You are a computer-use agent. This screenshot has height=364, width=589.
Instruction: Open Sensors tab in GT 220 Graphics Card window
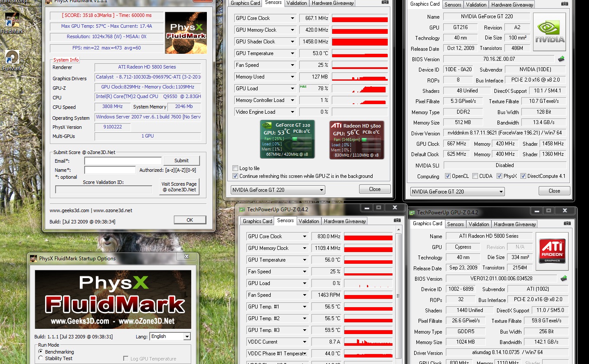(x=453, y=5)
